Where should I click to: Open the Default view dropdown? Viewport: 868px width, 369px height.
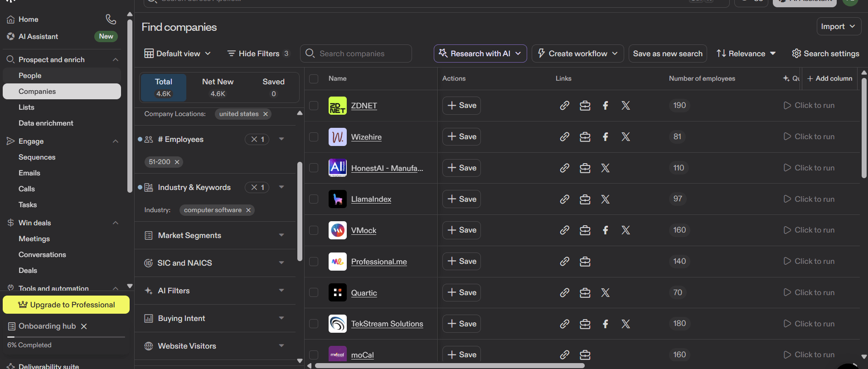(178, 53)
